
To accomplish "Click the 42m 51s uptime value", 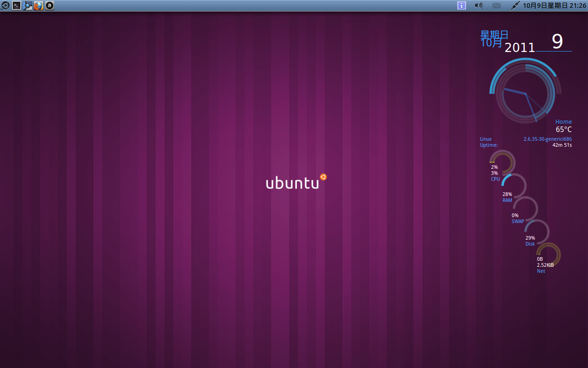I will point(562,145).
